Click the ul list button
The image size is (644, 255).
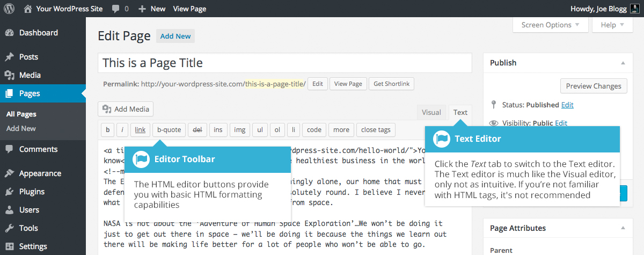pyautogui.click(x=260, y=130)
